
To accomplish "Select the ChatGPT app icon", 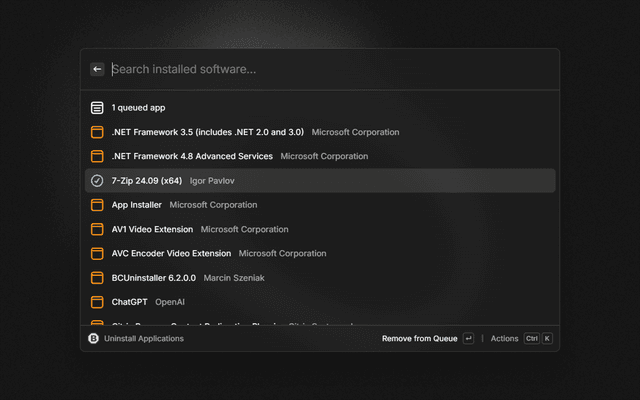I will pos(97,302).
